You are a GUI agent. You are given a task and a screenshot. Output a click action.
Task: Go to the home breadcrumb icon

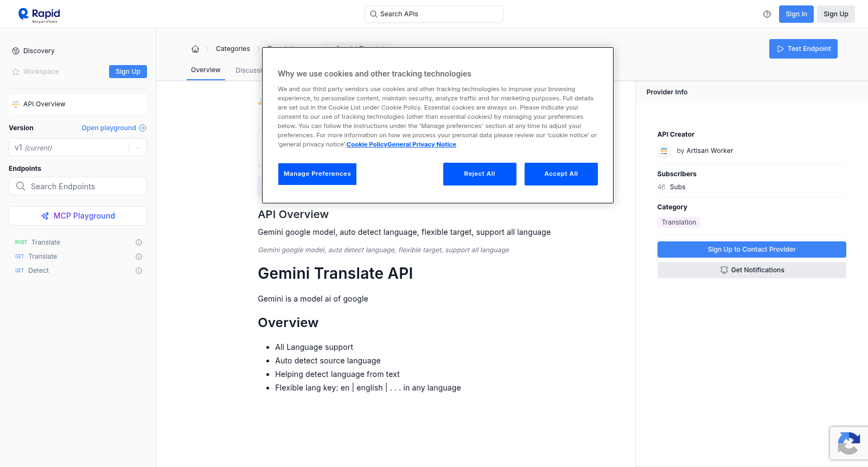tap(195, 49)
